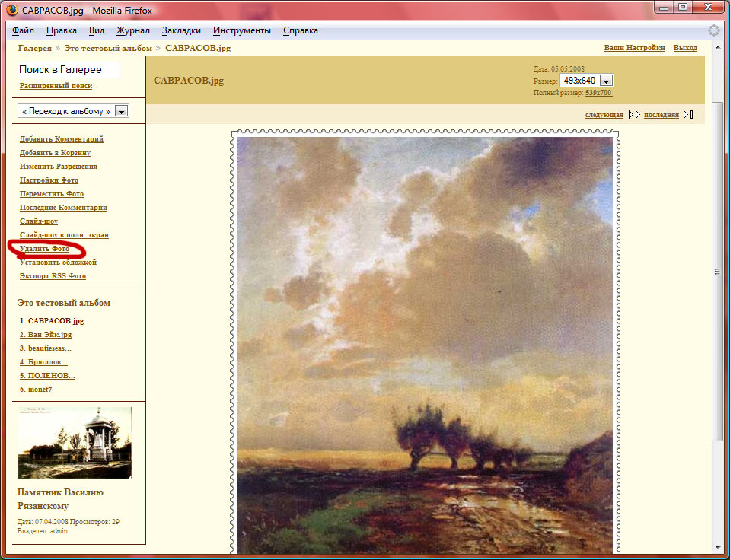Click the Дата: 05.05.2008 text
The height and width of the screenshot is (560, 730).
(x=559, y=69)
